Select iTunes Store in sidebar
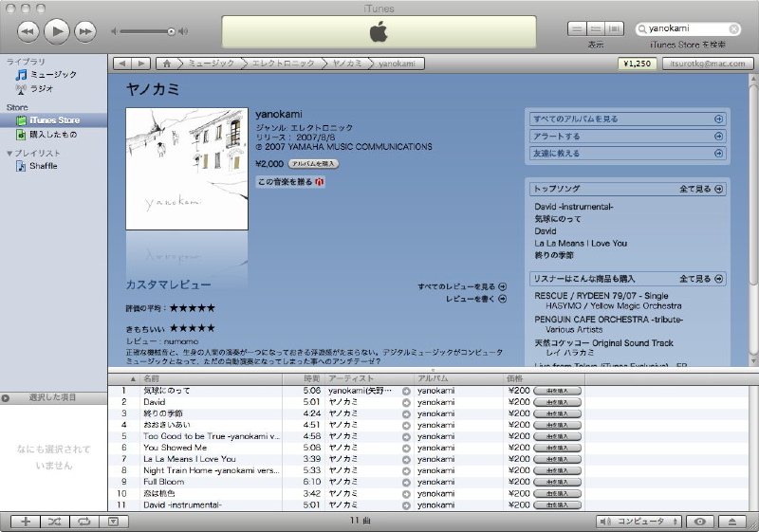The image size is (759, 532). (x=53, y=119)
